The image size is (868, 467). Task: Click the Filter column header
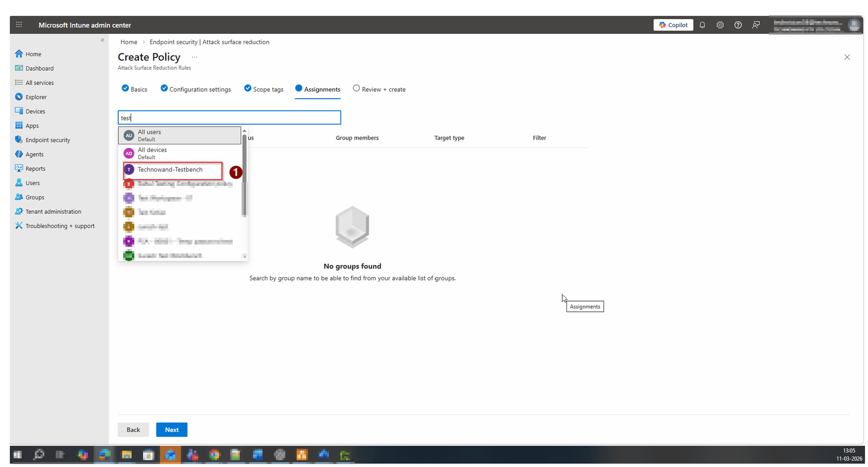pyautogui.click(x=539, y=138)
